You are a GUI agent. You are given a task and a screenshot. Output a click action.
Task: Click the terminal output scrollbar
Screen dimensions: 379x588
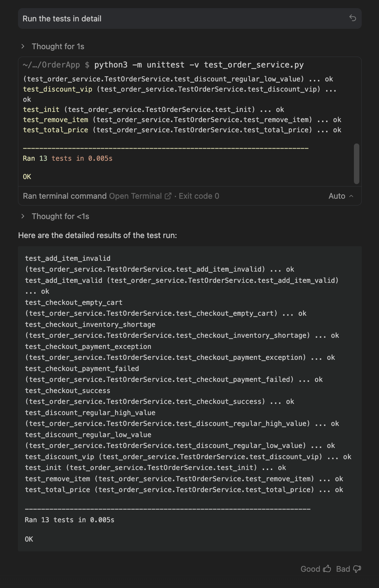pos(356,163)
